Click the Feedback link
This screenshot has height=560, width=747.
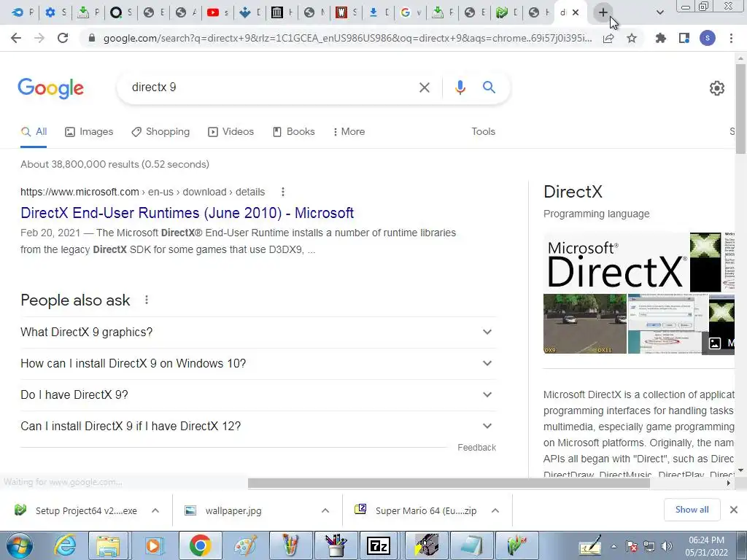[476, 448]
